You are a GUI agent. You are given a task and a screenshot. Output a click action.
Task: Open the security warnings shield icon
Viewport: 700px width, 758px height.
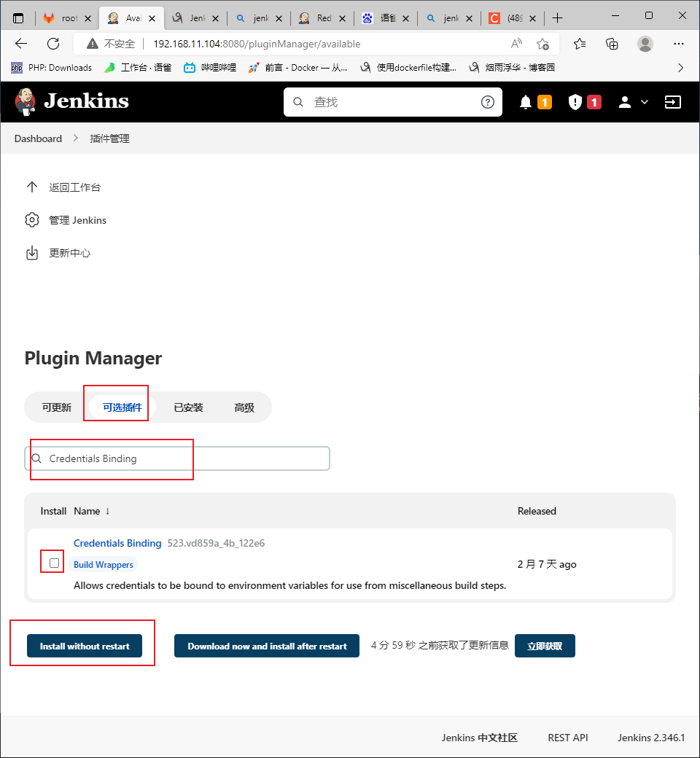click(x=575, y=102)
